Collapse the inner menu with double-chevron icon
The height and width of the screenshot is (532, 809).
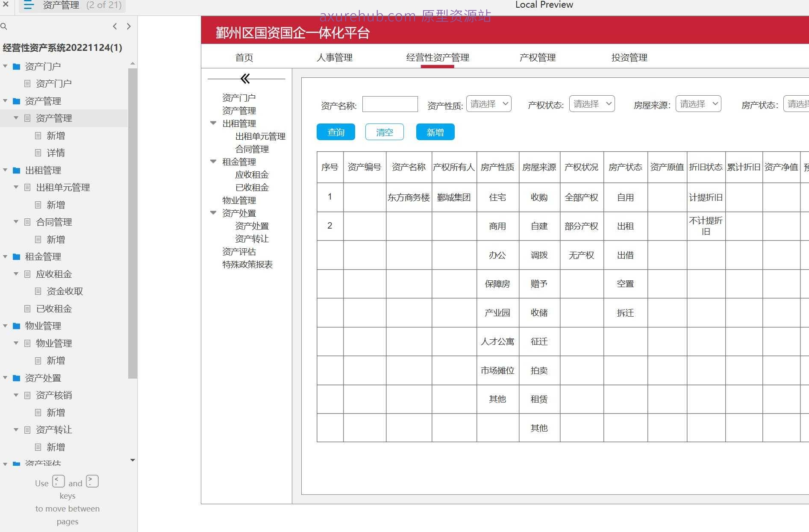pos(245,79)
